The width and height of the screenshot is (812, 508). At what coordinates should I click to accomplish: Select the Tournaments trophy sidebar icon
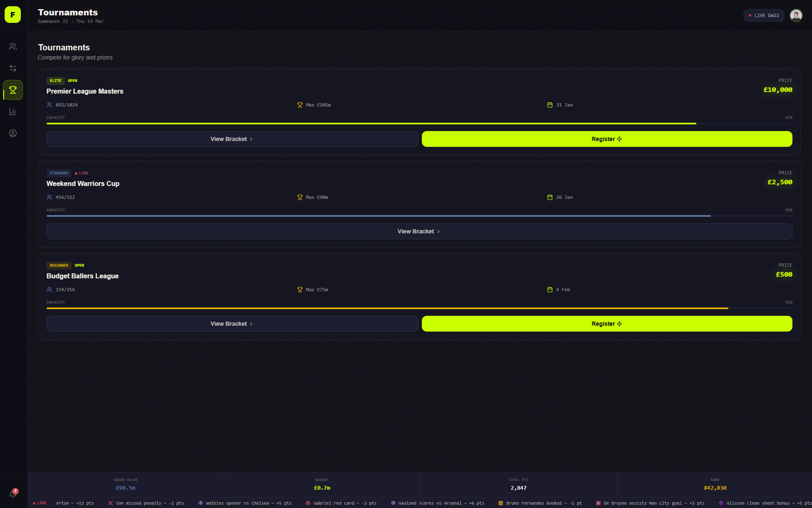[13, 90]
